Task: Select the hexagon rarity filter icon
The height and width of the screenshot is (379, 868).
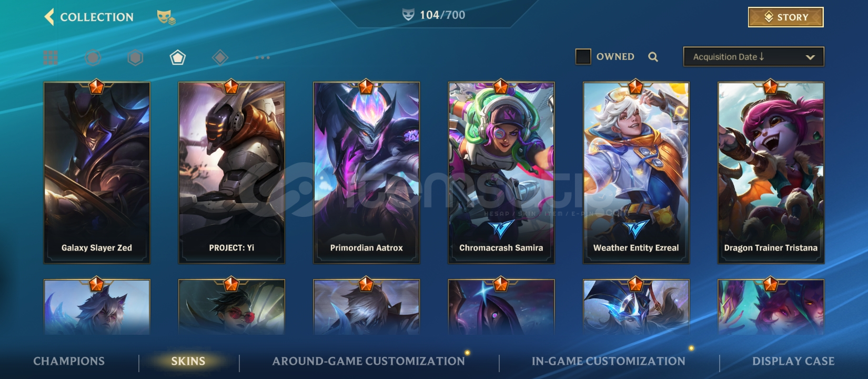Action: tap(135, 57)
